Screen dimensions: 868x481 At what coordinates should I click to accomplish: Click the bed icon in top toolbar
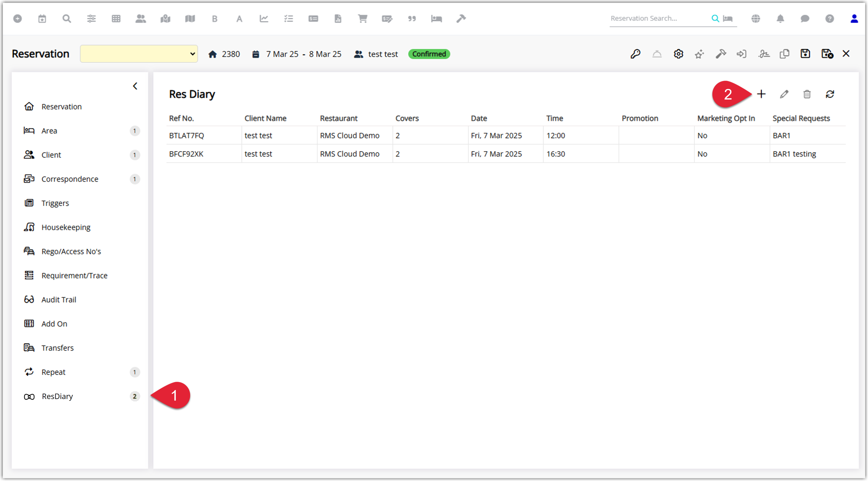tap(436, 19)
